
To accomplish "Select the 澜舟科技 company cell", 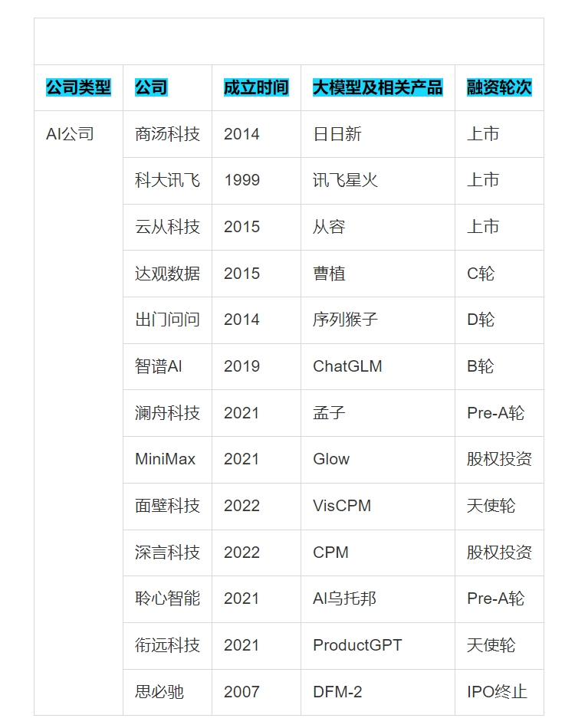I will click(x=167, y=413).
